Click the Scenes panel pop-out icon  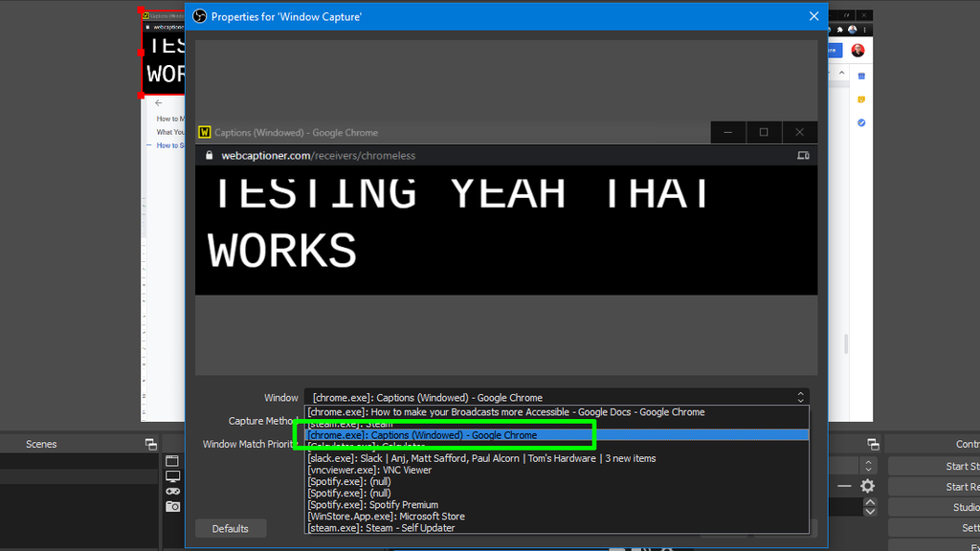coord(150,443)
